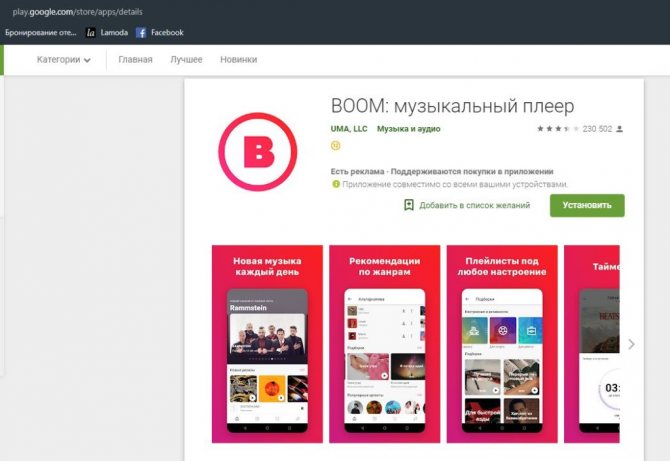
Task: Show next screenshots with right chevron
Action: [x=631, y=344]
